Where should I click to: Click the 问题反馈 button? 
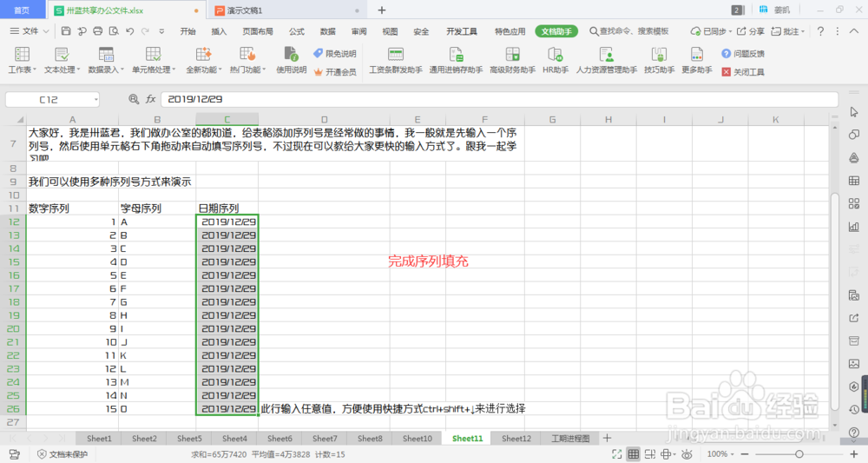(743, 54)
